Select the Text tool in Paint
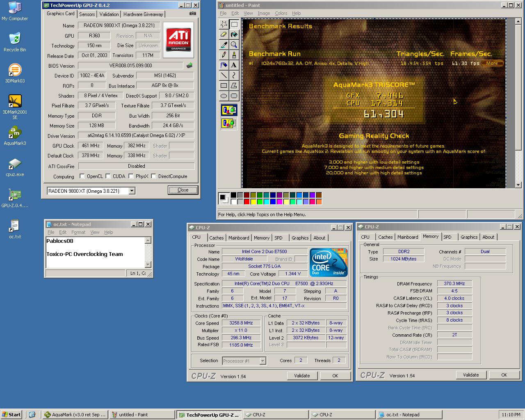The height and width of the screenshot is (420, 525). (x=234, y=65)
